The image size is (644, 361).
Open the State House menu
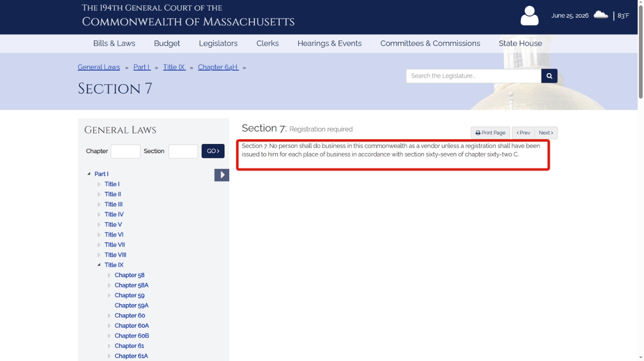pos(520,43)
